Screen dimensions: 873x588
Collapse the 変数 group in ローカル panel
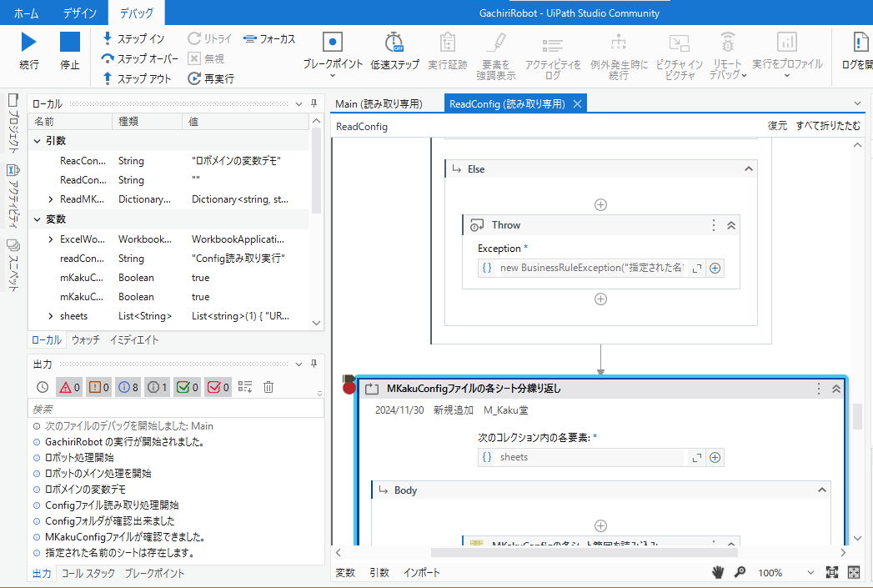coord(38,219)
